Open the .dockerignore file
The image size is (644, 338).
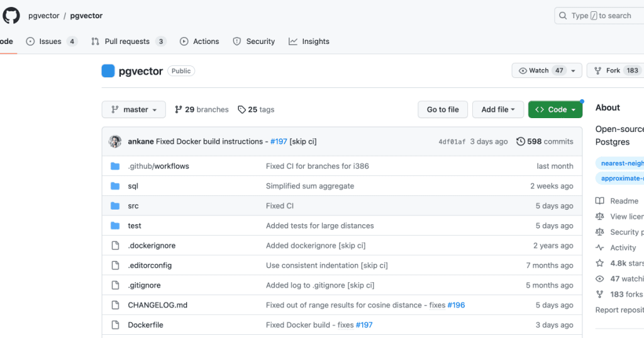click(152, 246)
